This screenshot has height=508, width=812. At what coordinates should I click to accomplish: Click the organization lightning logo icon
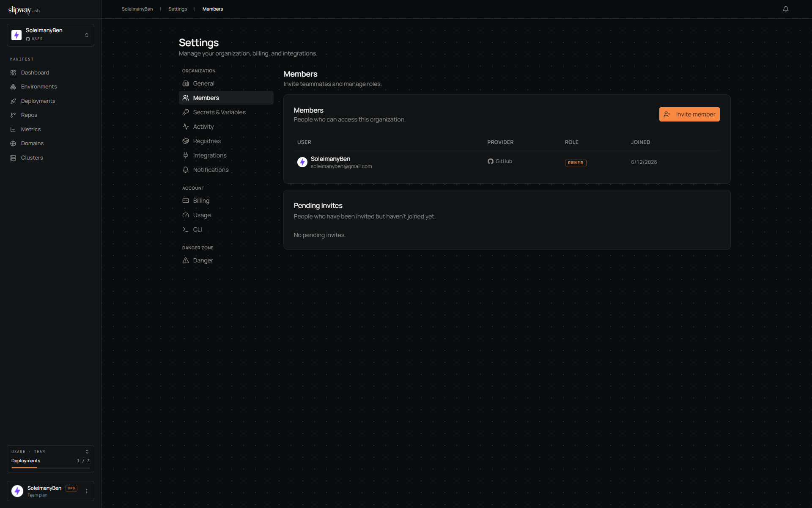coord(16,35)
